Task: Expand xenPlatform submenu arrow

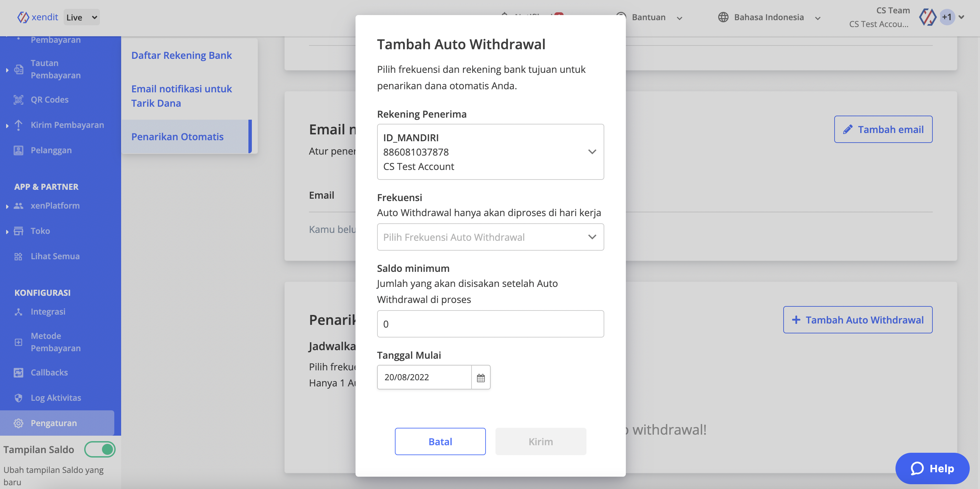Action: (x=7, y=207)
